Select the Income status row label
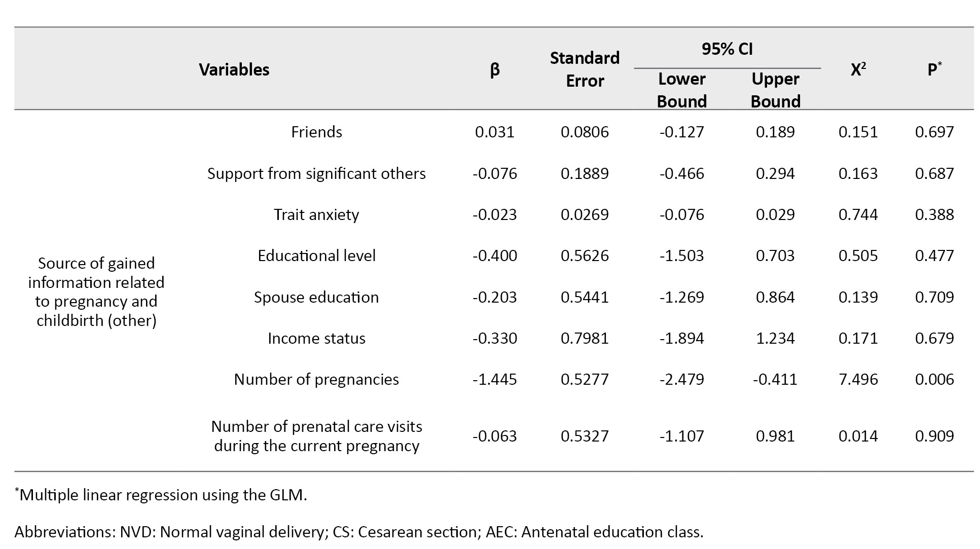This screenshot has width=980, height=549. click(x=316, y=338)
